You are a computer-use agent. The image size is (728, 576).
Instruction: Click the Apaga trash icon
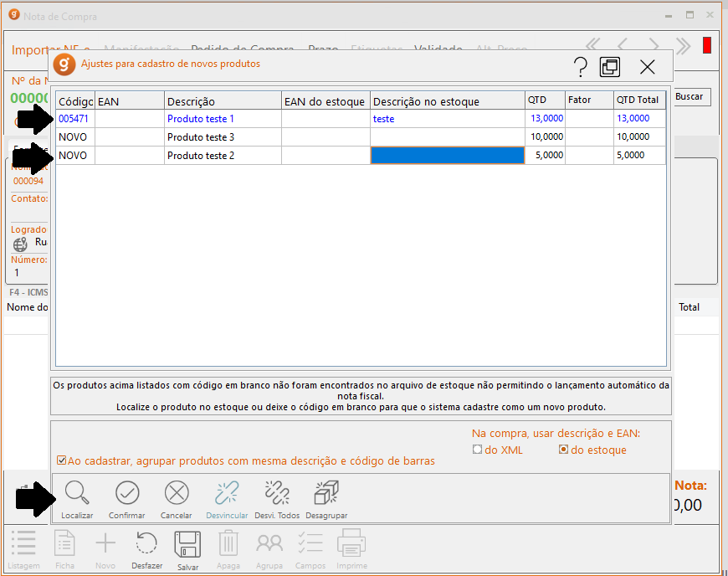pyautogui.click(x=228, y=543)
